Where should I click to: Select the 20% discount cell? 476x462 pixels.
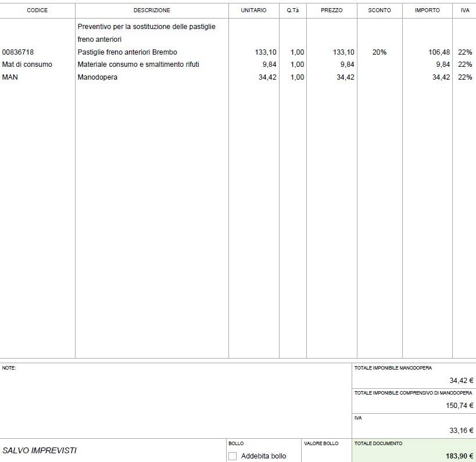click(x=380, y=52)
